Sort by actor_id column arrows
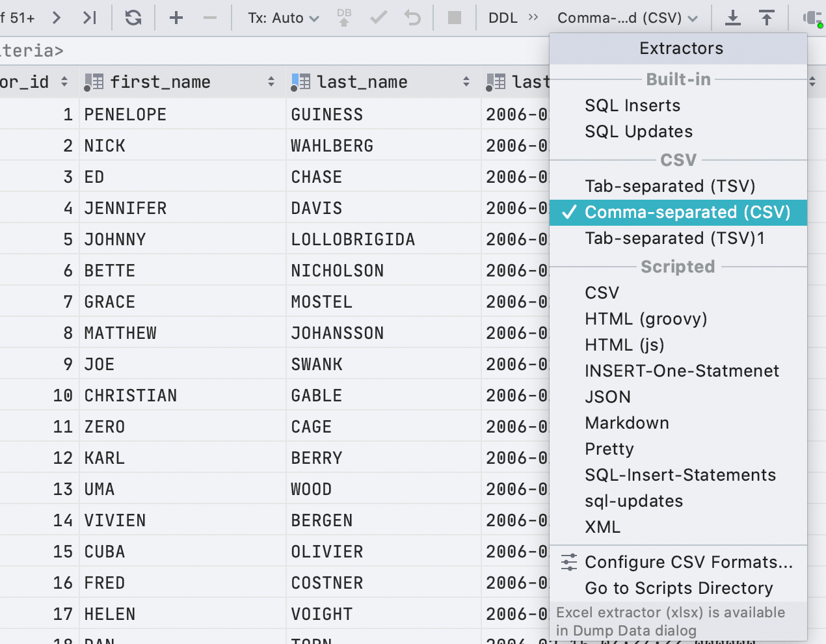This screenshot has height=644, width=826. [64, 82]
